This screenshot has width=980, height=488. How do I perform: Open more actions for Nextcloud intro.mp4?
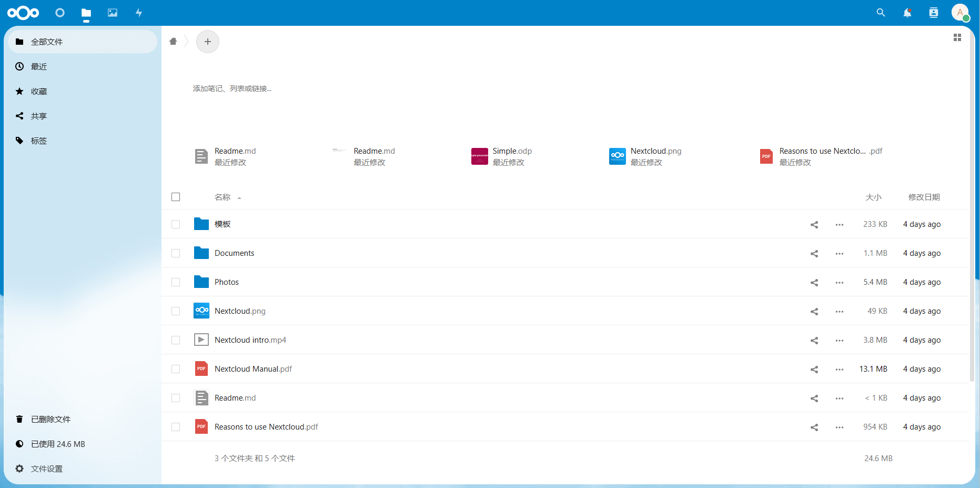[840, 341]
